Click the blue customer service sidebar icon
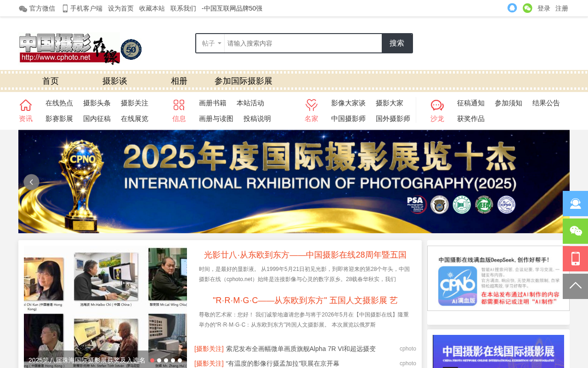 pos(575,203)
